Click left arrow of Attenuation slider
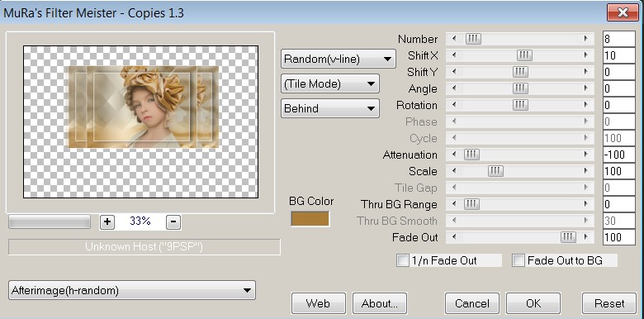This screenshot has height=319, width=644. [454, 155]
